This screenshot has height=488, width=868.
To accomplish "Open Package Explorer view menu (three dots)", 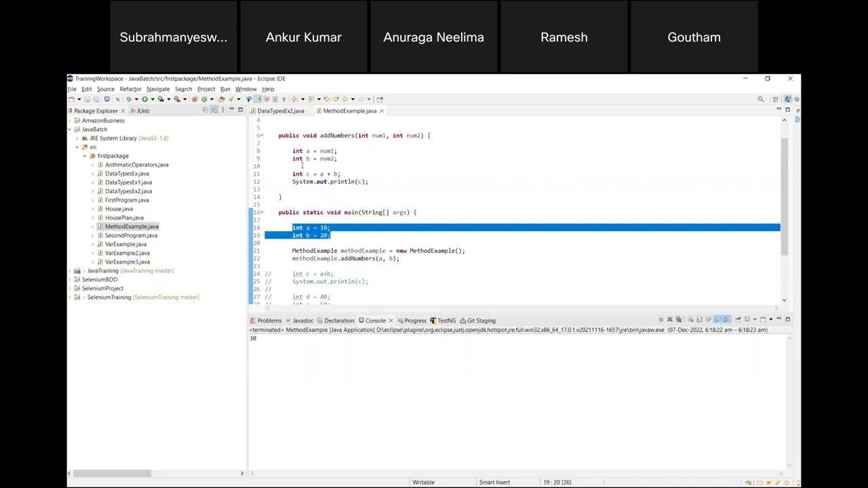I will (222, 110).
